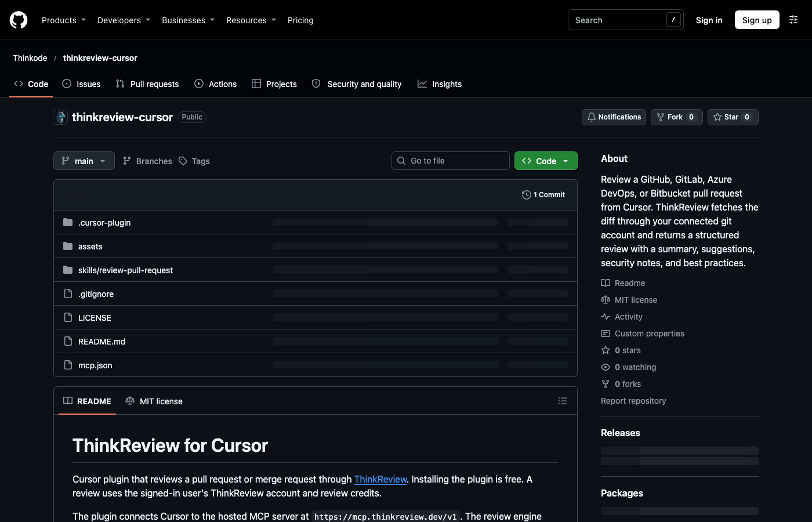Open the main branch dropdown

click(x=84, y=161)
